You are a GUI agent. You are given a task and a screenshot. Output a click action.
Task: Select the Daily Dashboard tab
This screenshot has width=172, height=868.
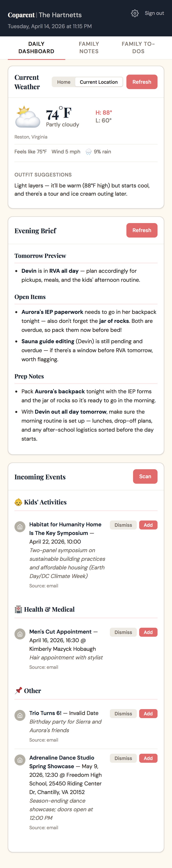pyautogui.click(x=36, y=48)
